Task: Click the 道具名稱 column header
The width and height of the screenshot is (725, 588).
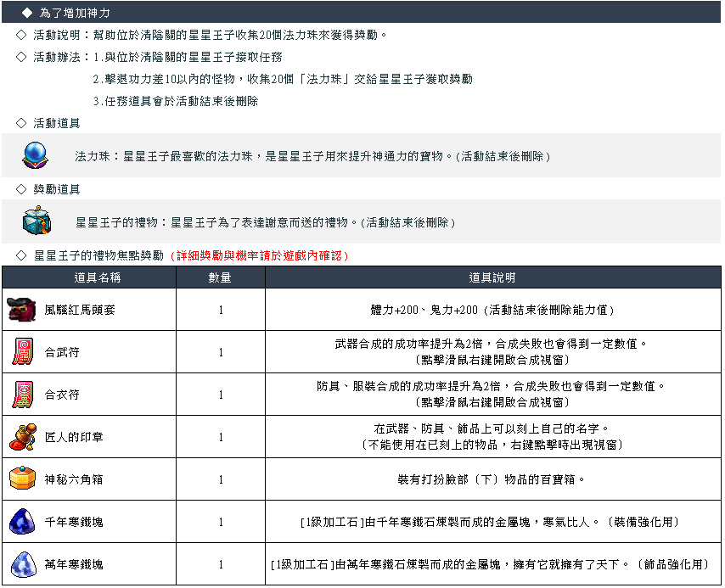Action: (98, 277)
